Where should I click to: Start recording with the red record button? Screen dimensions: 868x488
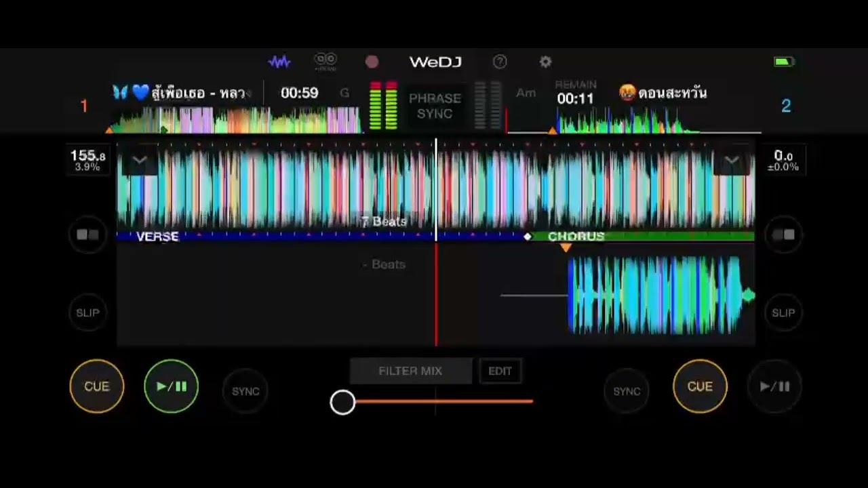tap(372, 62)
